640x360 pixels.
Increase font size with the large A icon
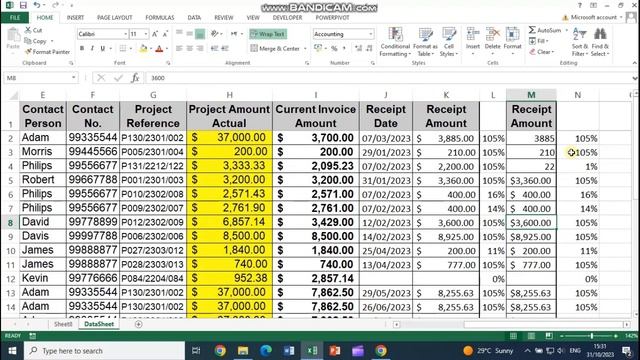pyautogui.click(x=155, y=34)
